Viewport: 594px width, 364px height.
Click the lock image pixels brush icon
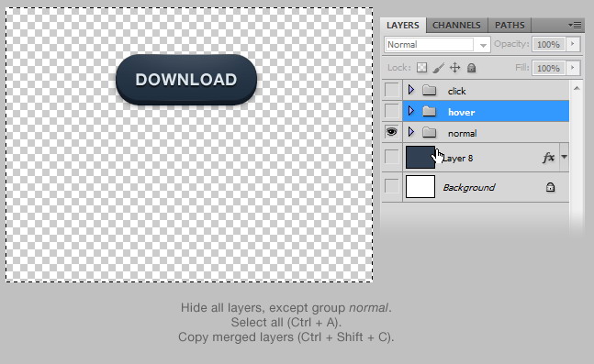438,68
